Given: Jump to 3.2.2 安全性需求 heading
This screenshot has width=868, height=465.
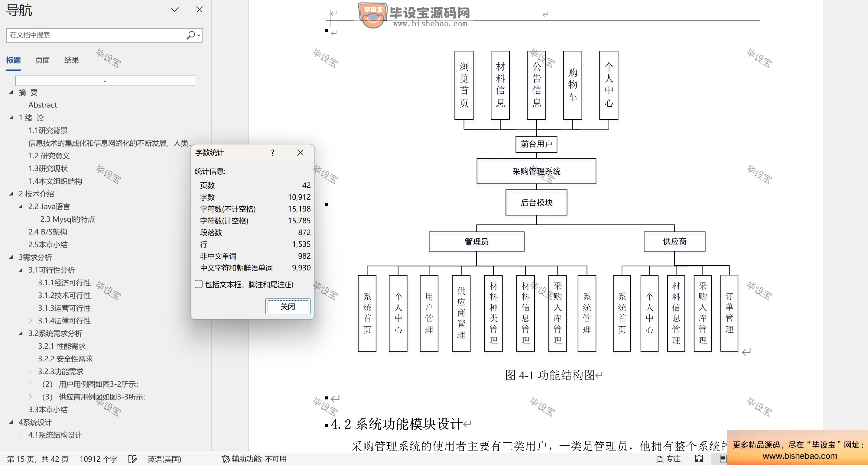Looking at the screenshot, I should coord(65,359).
